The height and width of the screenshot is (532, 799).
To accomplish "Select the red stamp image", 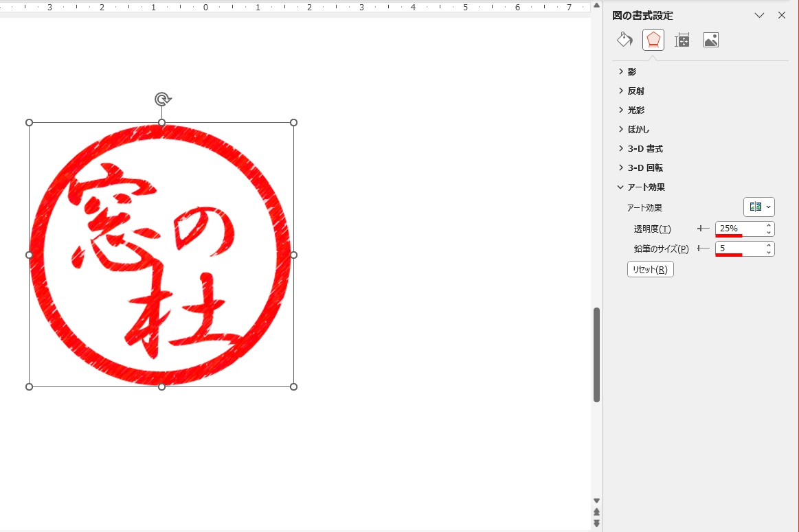I will tap(161, 254).
